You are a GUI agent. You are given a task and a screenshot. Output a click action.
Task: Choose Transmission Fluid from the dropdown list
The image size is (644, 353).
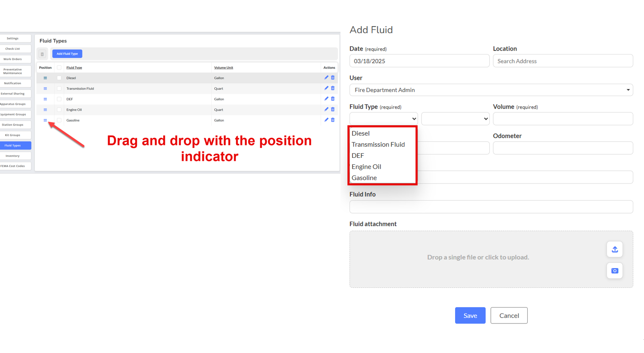[378, 145]
